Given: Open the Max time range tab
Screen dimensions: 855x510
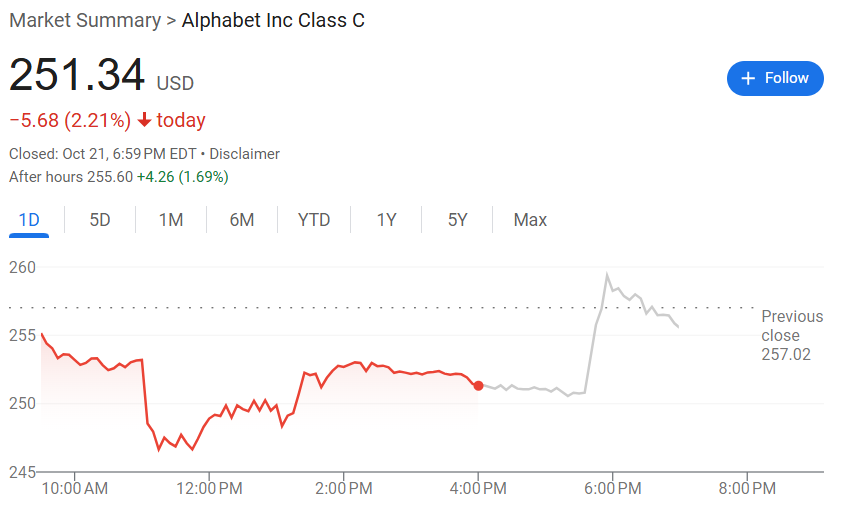Looking at the screenshot, I should click(x=530, y=220).
